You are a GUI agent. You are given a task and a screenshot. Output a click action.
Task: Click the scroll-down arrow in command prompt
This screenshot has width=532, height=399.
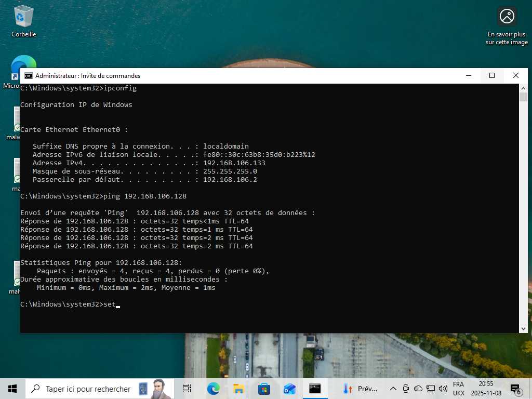click(x=523, y=328)
